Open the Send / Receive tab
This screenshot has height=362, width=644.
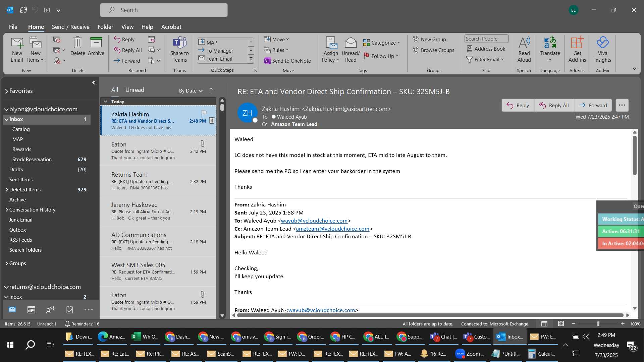(x=70, y=27)
